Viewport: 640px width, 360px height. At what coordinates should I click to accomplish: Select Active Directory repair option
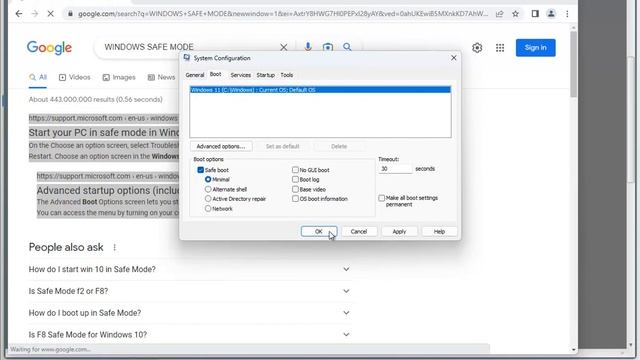208,199
